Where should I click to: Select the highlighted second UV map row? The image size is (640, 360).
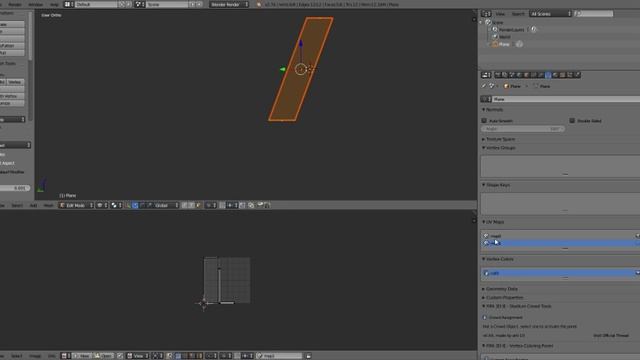(560, 243)
